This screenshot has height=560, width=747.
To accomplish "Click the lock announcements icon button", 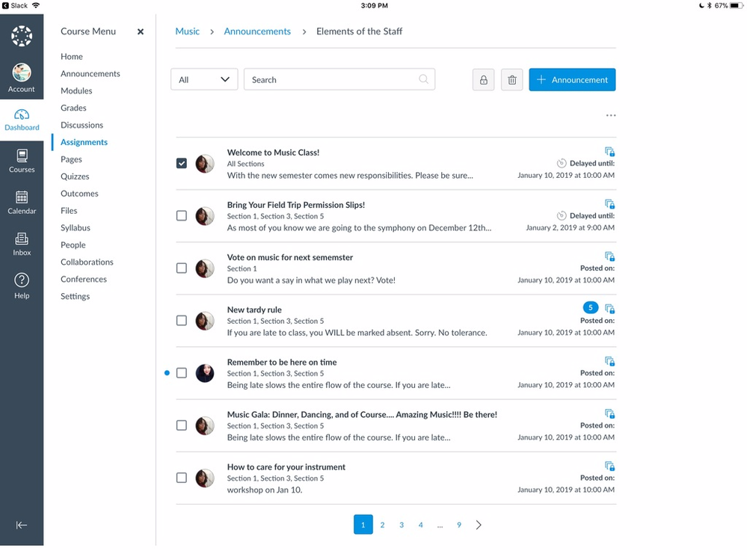I will click(x=483, y=80).
